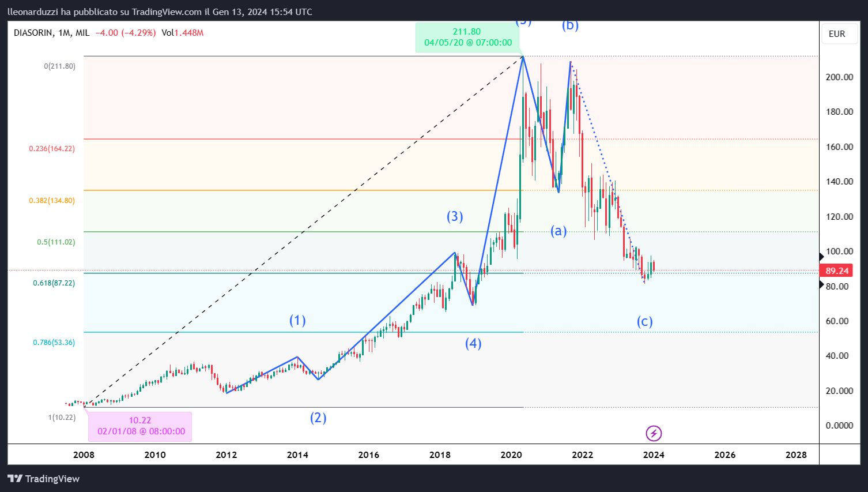The width and height of the screenshot is (868, 492).
Task: Click the 2016 year on time axis
Action: click(x=369, y=455)
